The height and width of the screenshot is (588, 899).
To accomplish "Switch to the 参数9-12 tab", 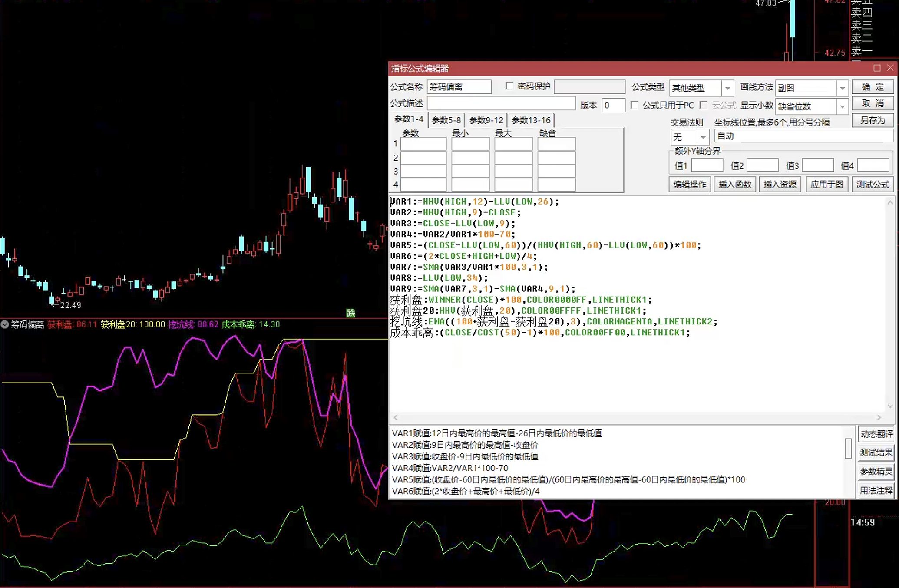I will pos(486,120).
